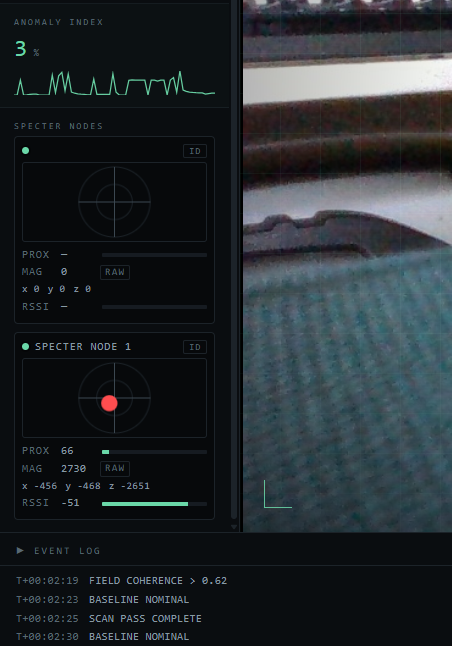The image size is (452, 646).
Task: Click the x -456 coordinate reading
Action: coord(40,486)
